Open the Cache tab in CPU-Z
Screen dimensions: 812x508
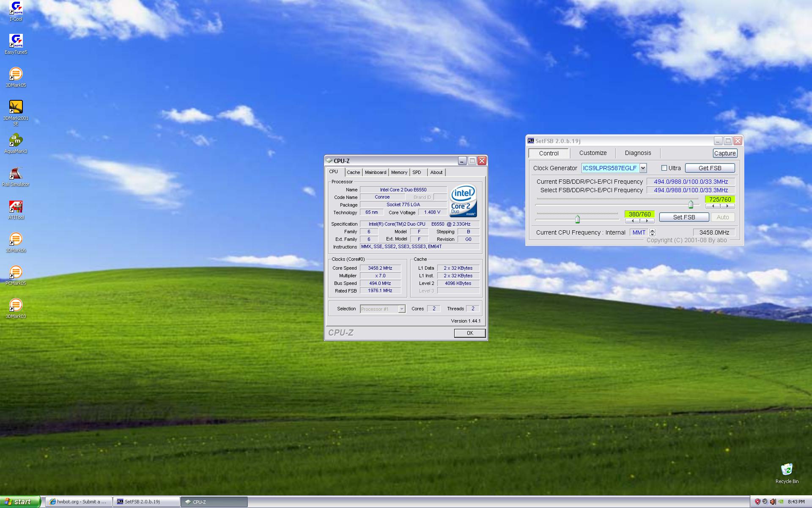pos(354,172)
